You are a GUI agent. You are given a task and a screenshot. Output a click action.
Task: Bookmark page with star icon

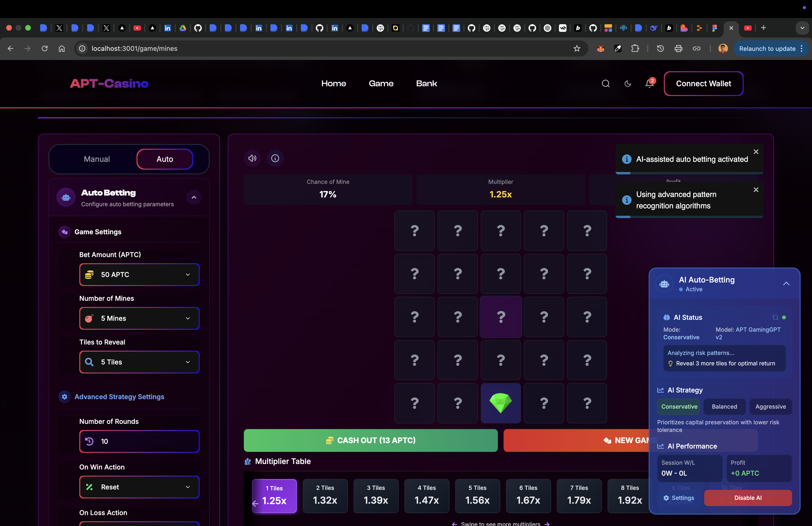tap(576, 48)
